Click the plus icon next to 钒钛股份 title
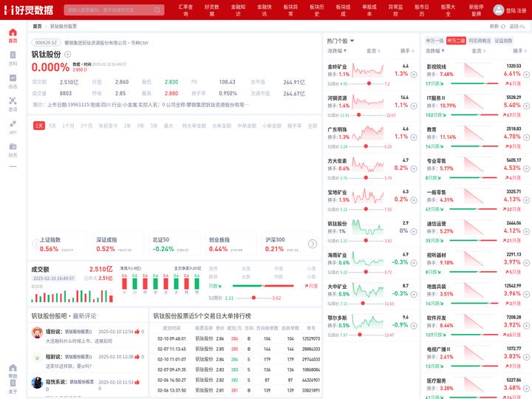 67,54
